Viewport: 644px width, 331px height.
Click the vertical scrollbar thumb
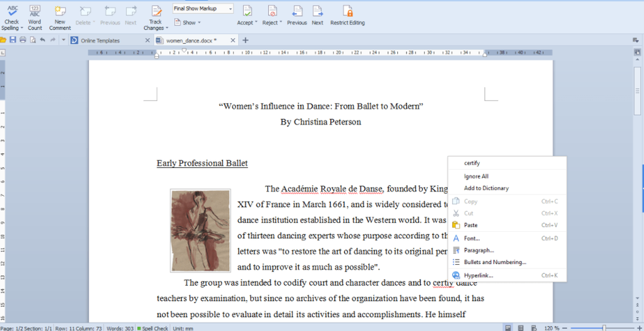coord(637,91)
